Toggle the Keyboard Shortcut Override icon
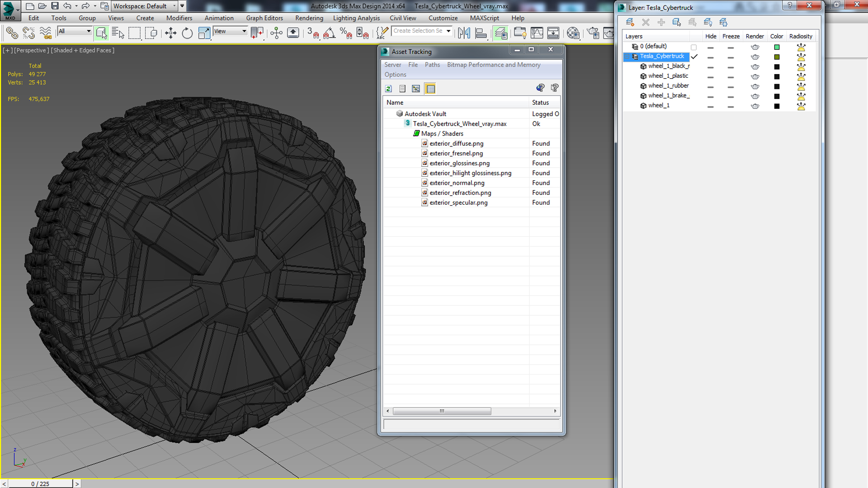Screen dimensions: 868x488 [x=293, y=33]
